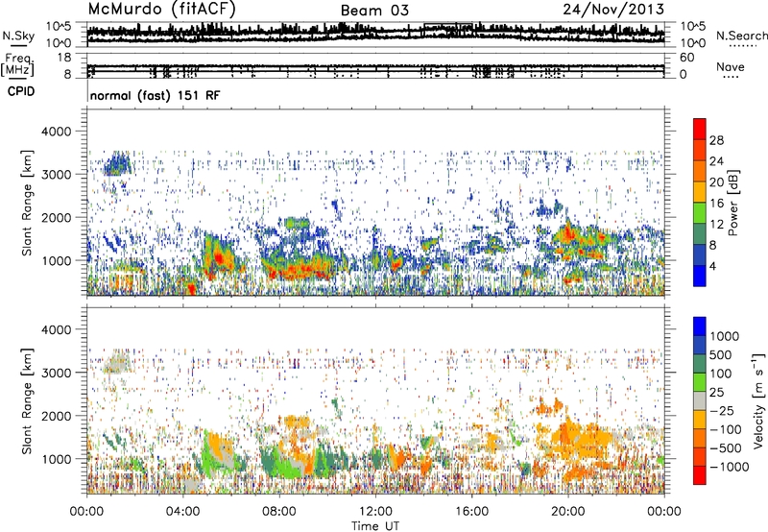Image resolution: width=768 pixels, height=532 pixels.
Task: Click the 16 label on power colorbar
Action: pyautogui.click(x=716, y=203)
